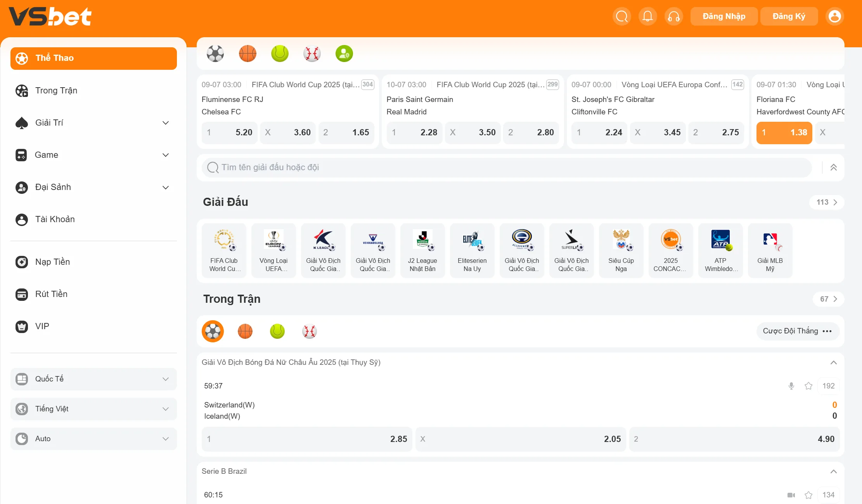View all 67 Trong Trận matches
862x504 pixels.
point(828,299)
